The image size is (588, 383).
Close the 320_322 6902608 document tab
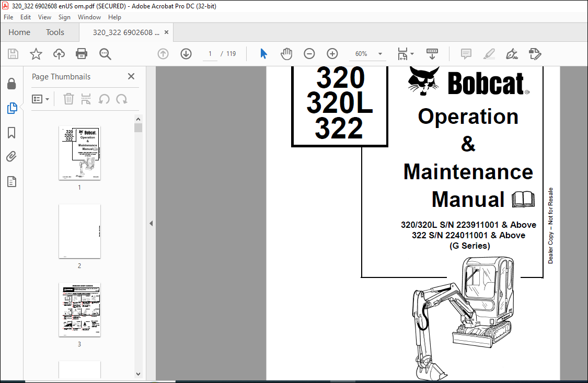coord(166,32)
